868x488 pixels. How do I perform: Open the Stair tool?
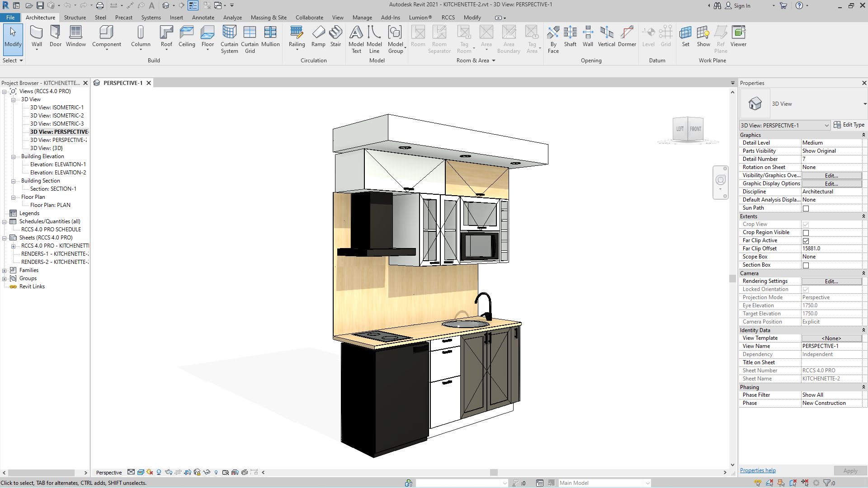(x=335, y=36)
